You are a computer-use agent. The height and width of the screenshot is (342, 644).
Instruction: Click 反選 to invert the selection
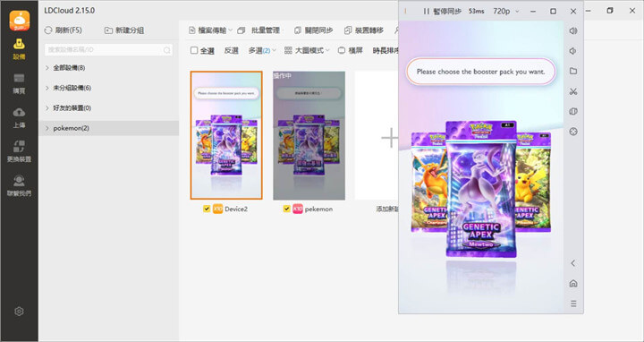[x=232, y=50]
